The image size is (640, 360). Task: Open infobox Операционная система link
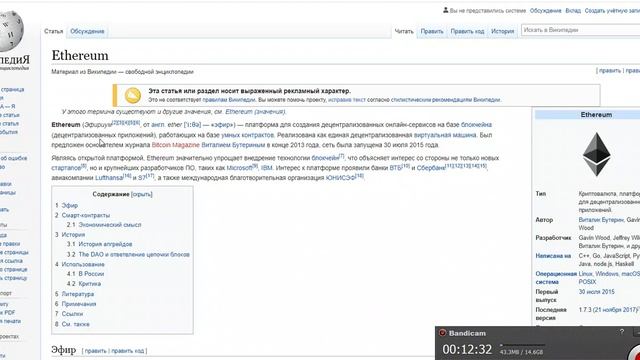point(556,278)
